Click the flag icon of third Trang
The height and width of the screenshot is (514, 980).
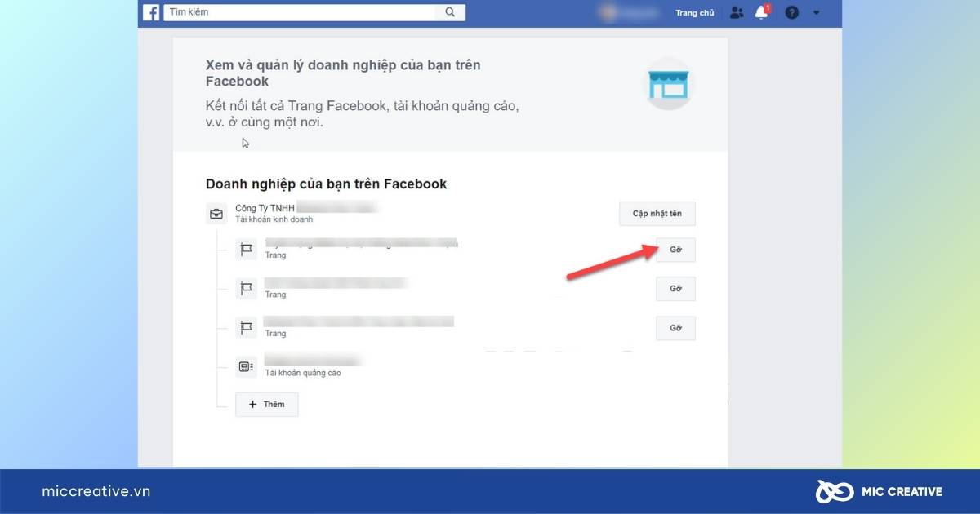click(x=246, y=328)
